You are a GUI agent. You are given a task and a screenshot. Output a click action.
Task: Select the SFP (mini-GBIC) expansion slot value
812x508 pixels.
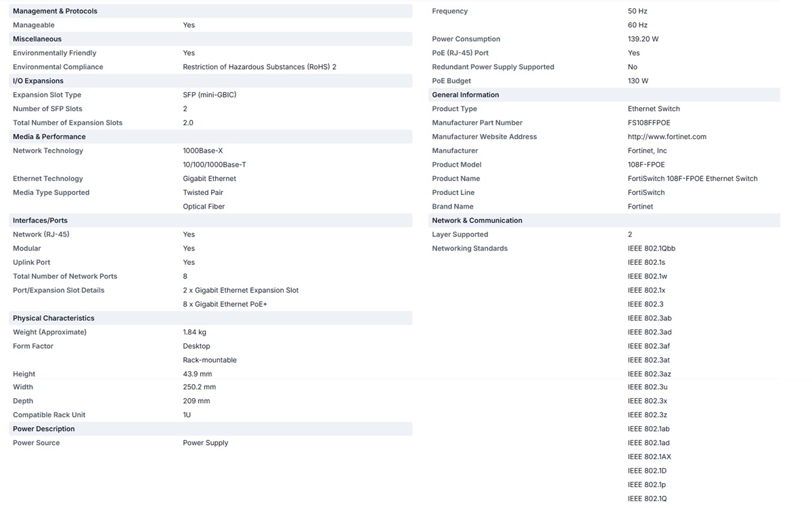tap(209, 95)
